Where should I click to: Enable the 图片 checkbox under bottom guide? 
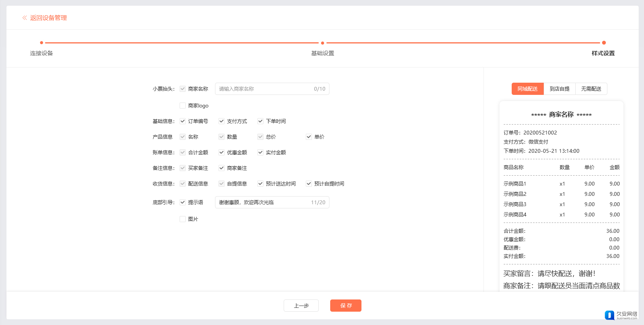coord(183,219)
